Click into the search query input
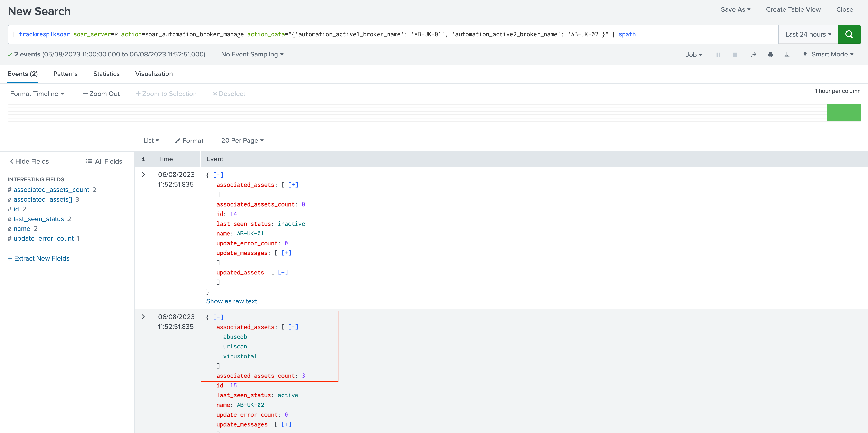This screenshot has height=433, width=868. click(393, 34)
